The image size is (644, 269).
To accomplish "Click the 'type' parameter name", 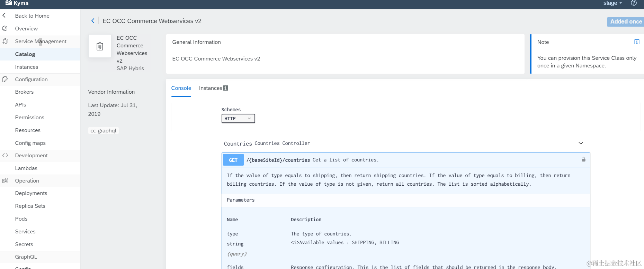I will (232, 234).
